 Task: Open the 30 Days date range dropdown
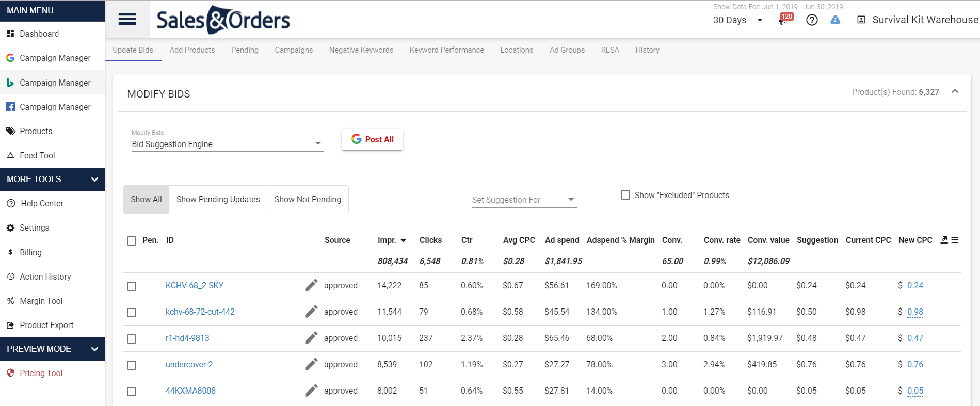pyautogui.click(x=738, y=20)
